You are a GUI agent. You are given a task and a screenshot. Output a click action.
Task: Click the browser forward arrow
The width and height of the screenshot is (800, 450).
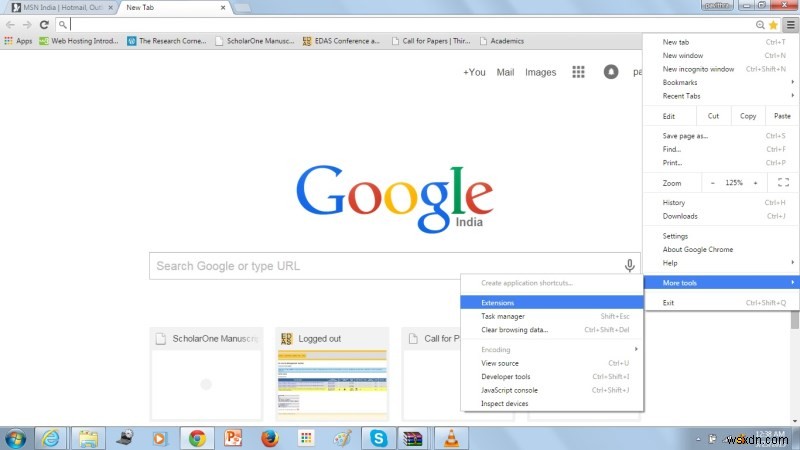click(x=27, y=24)
